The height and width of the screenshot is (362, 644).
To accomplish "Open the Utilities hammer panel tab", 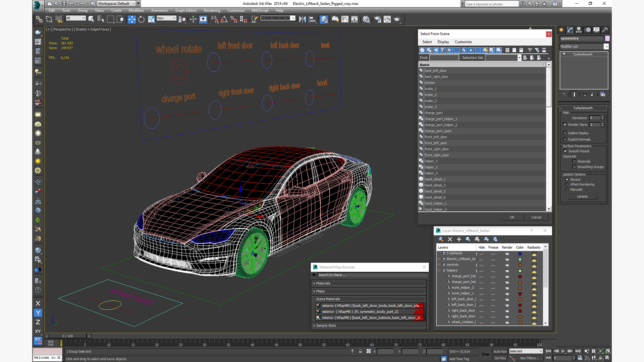I will [605, 29].
